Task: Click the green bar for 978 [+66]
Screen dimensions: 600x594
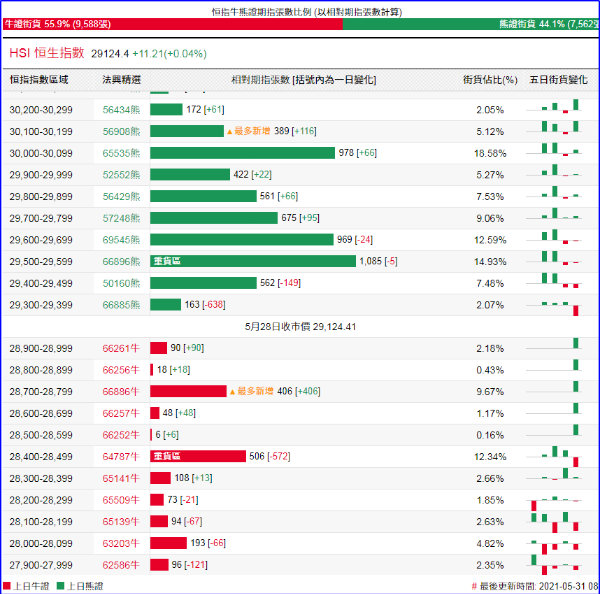Action: [242, 153]
